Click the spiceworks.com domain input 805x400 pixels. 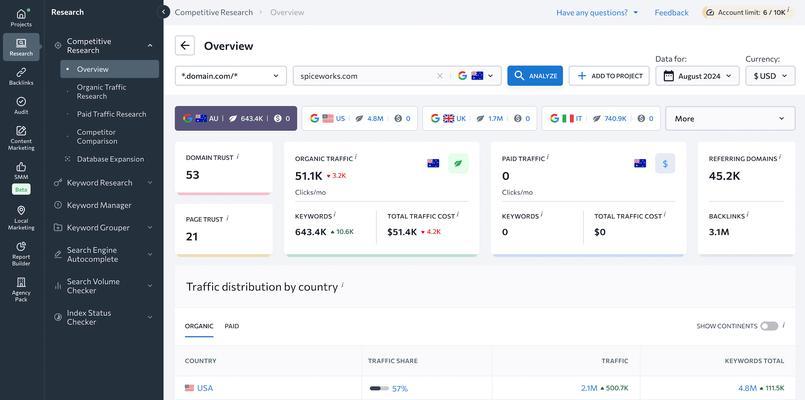[367, 75]
